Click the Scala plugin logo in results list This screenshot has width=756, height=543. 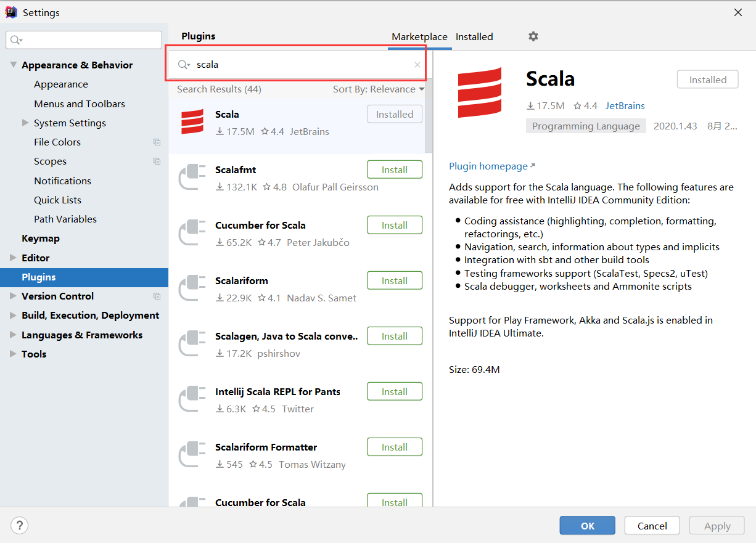pyautogui.click(x=192, y=121)
